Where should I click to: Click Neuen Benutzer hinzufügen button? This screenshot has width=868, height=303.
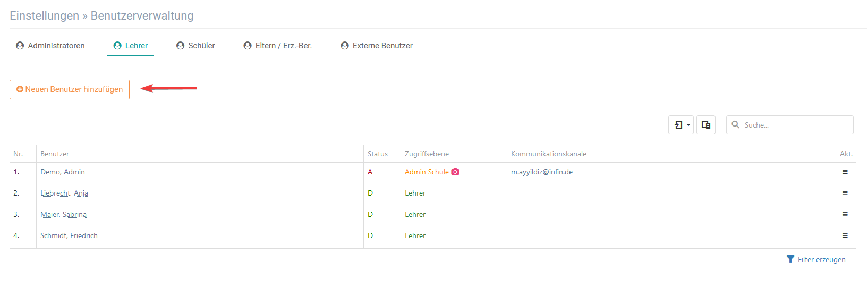point(70,89)
